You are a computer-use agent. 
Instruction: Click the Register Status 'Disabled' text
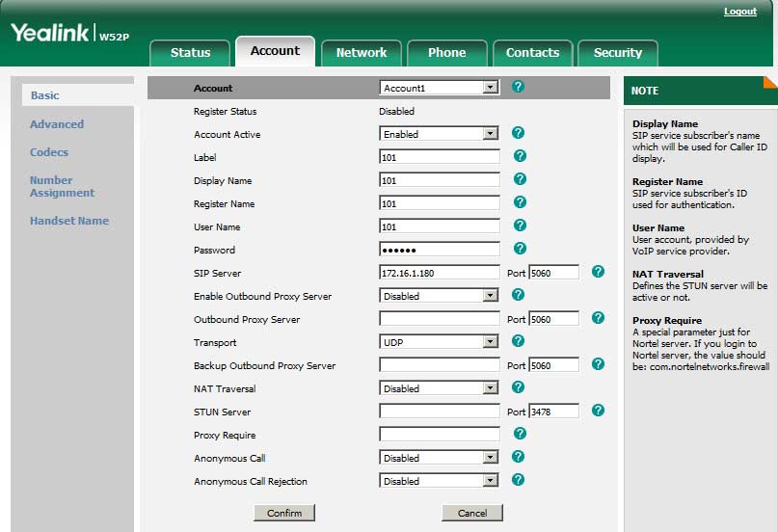pyautogui.click(x=396, y=111)
